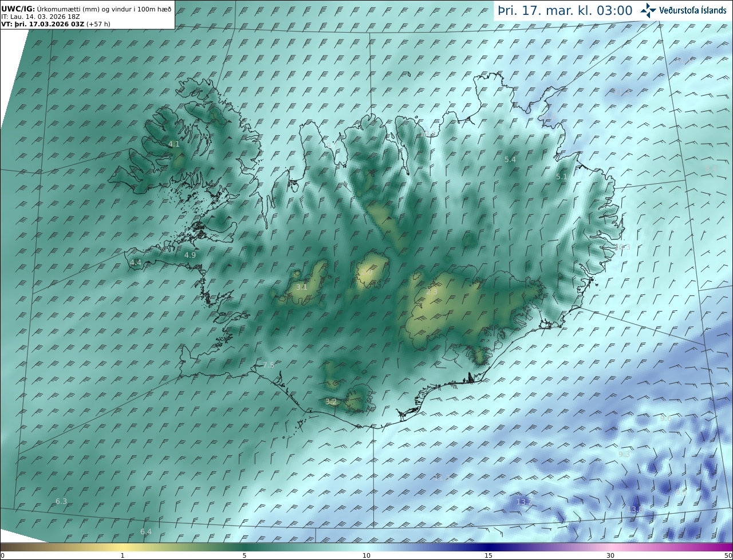Image resolution: width=733 pixels, height=560 pixels.
Task: Click the 2.3 value on Vatnajökull
Action: (x=432, y=292)
